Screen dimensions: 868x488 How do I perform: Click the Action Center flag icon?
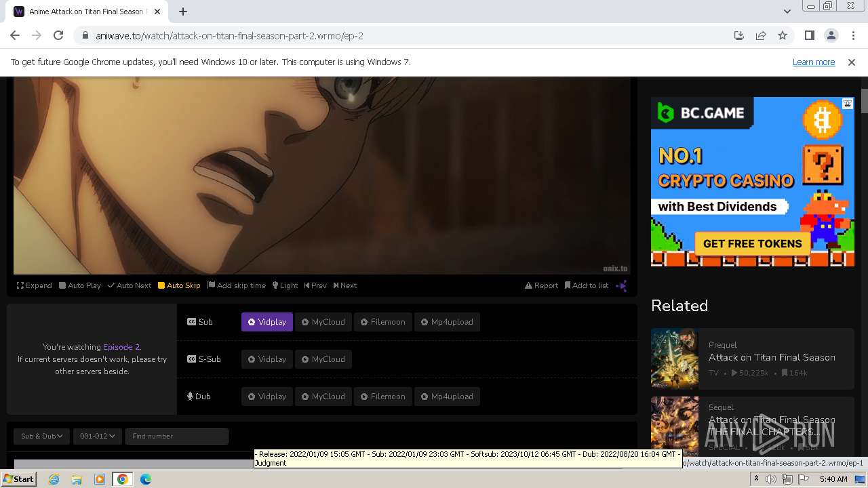(x=802, y=479)
